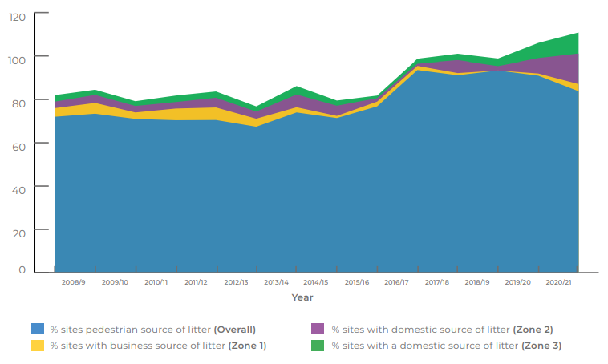Click the 80 y-axis value
The image size is (608, 364).
[x=18, y=103]
